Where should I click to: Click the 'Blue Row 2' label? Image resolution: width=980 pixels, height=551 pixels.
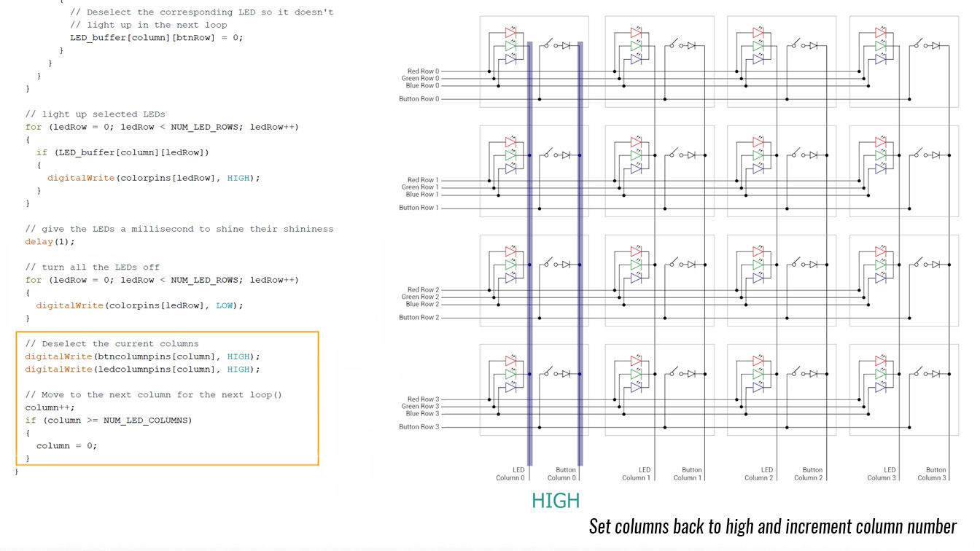(422, 305)
